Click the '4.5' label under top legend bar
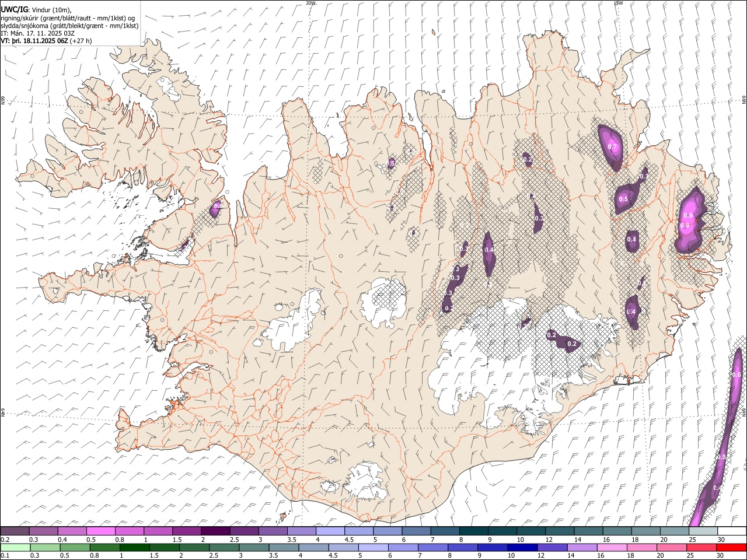The height and width of the screenshot is (560, 747). click(348, 539)
